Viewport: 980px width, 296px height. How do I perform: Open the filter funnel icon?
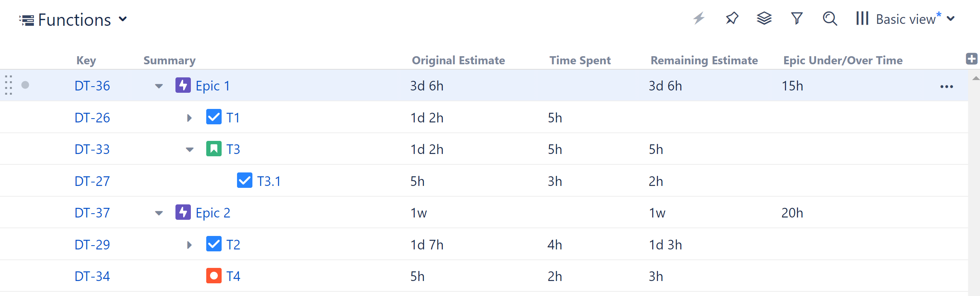pos(797,18)
